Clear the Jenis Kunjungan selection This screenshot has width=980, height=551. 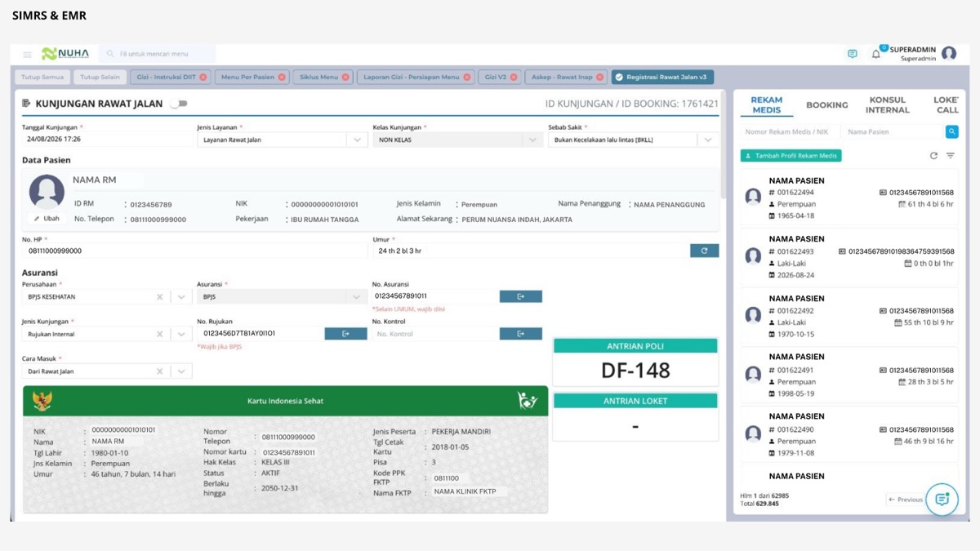point(160,334)
